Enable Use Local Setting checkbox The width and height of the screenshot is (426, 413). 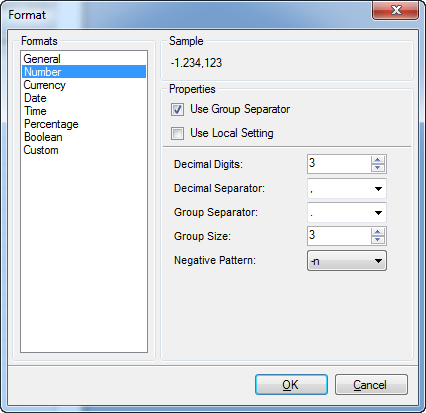click(x=177, y=133)
